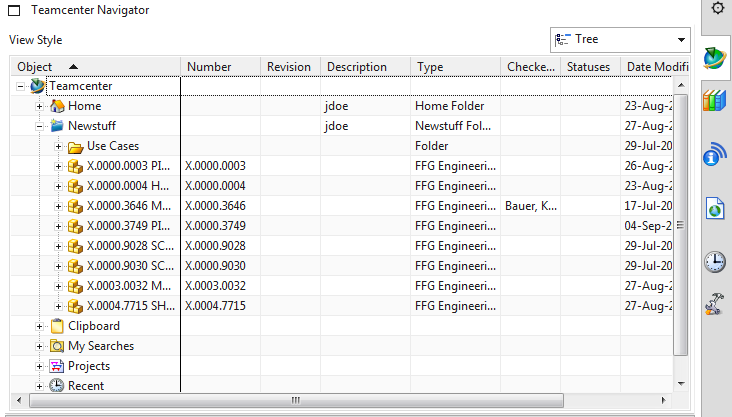Select the Projects tree item
The height and width of the screenshot is (417, 732).
[88, 366]
